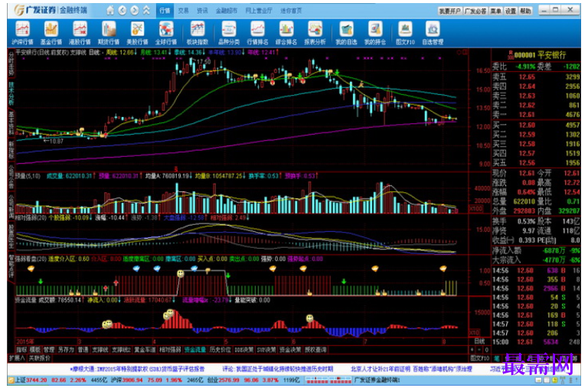Viewport: 588px width, 388px height.
Task: Open the 图文F10 toolbar icon
Action: pyautogui.click(x=405, y=34)
